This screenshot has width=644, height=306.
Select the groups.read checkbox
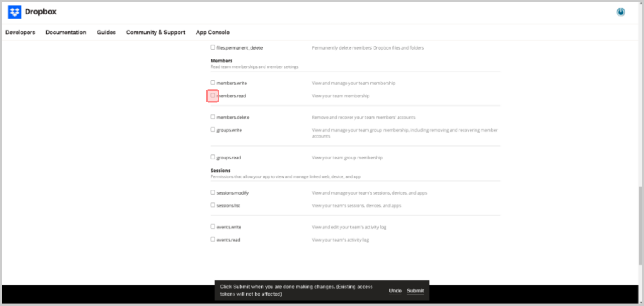(213, 157)
